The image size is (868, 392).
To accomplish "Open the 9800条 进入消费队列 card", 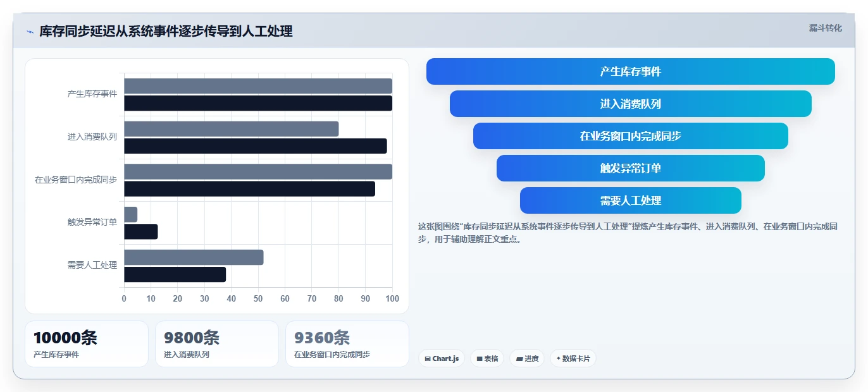I will coord(217,344).
